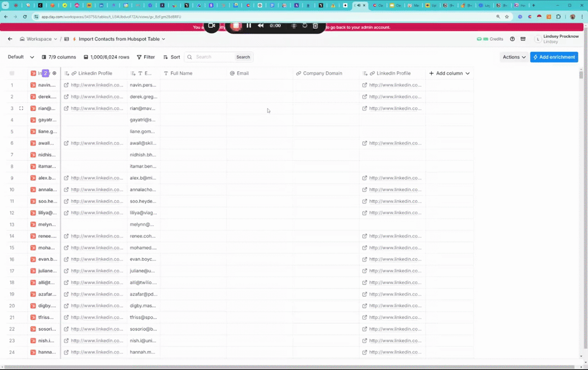The width and height of the screenshot is (588, 370).
Task: Click the expand row icon on row 3
Action: point(21,108)
